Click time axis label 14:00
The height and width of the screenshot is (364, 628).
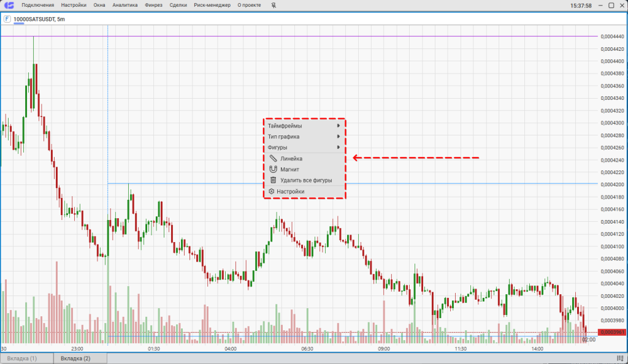click(x=537, y=349)
